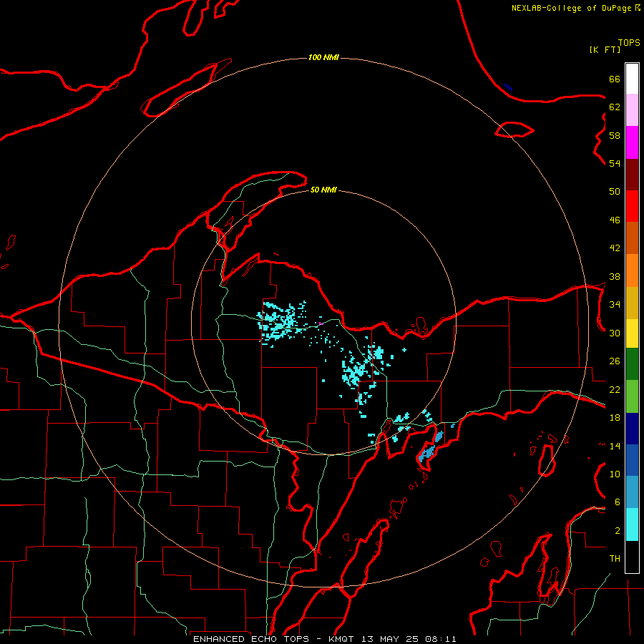Screen dimensions: 644x644
Task: Click the 42 legend scale value
Action: (x=615, y=248)
